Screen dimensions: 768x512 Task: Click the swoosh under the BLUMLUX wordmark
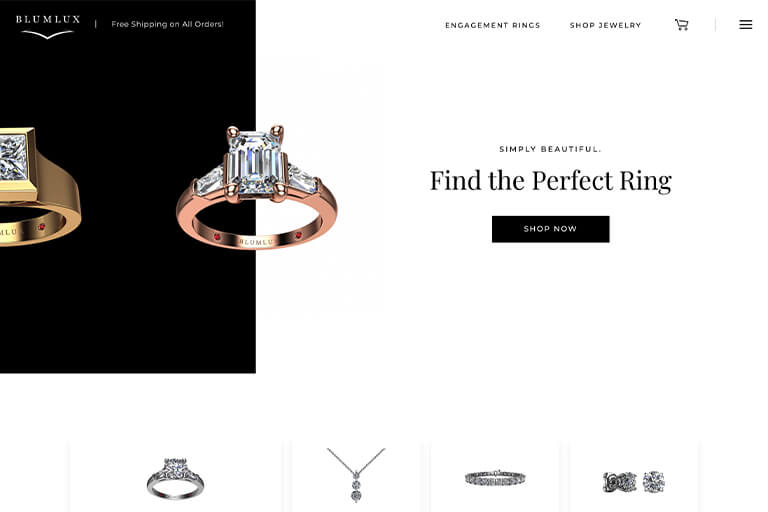coord(48,34)
